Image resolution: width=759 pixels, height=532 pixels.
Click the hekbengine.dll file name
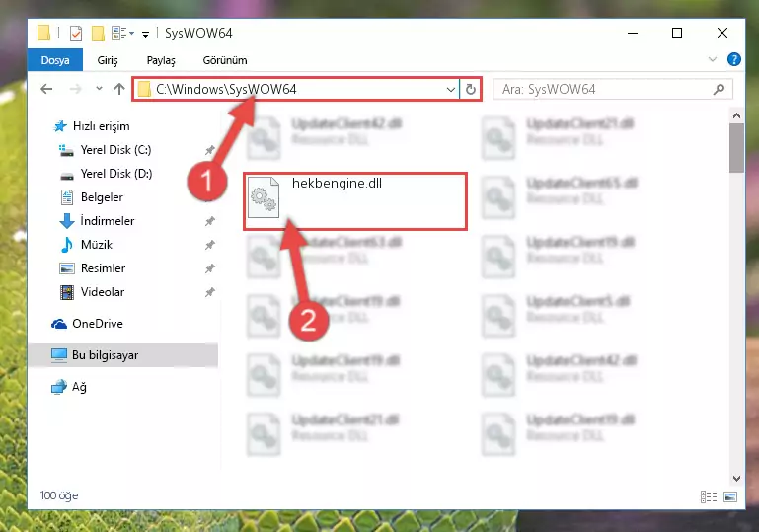tap(337, 183)
